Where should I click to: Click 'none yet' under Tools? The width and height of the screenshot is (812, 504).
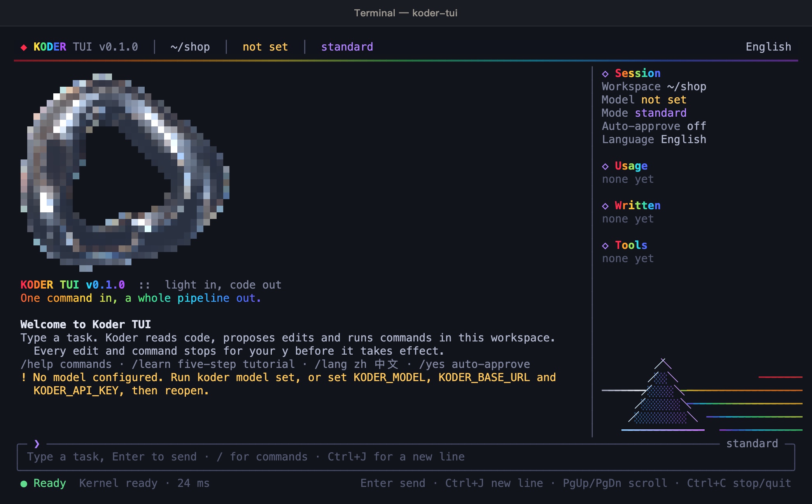pyautogui.click(x=628, y=259)
